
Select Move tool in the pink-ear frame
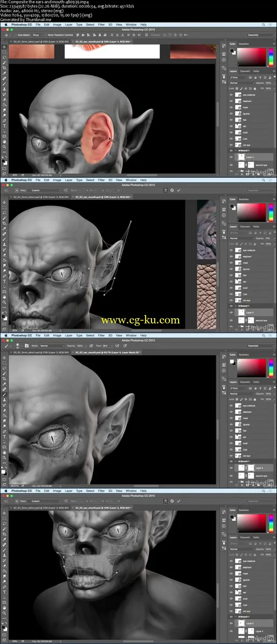coord(4,47)
